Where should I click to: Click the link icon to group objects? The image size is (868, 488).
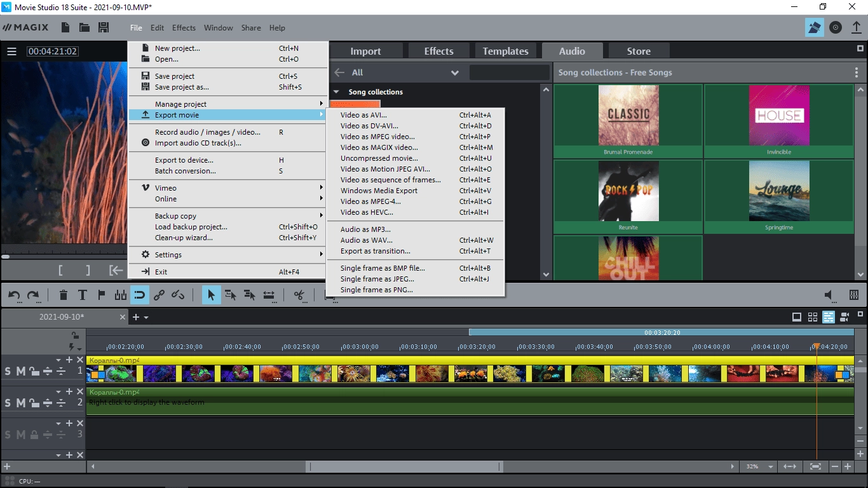pyautogui.click(x=159, y=295)
